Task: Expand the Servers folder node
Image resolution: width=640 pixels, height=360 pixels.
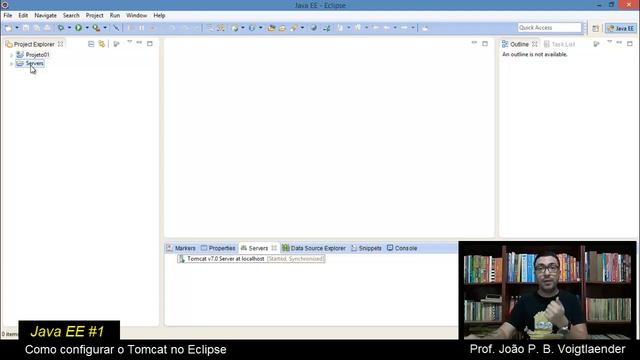Action: point(11,64)
